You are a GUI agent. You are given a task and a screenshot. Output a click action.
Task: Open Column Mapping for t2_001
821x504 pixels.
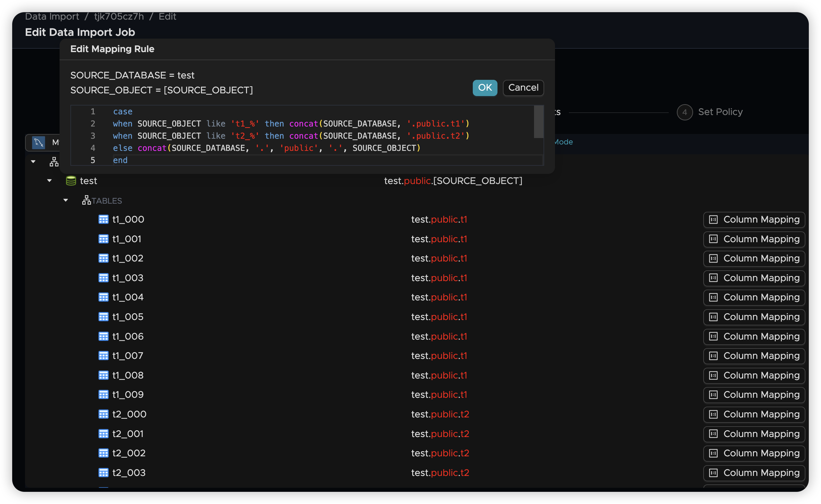754,434
